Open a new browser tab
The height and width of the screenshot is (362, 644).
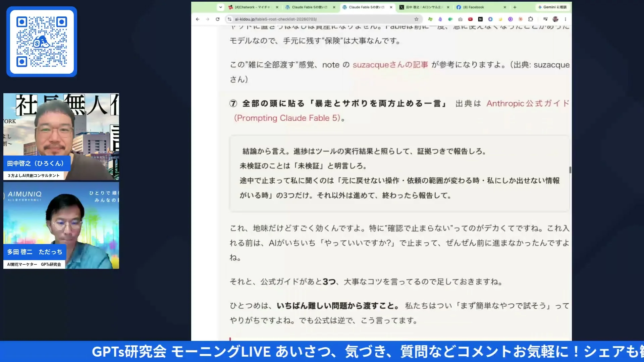tap(515, 7)
